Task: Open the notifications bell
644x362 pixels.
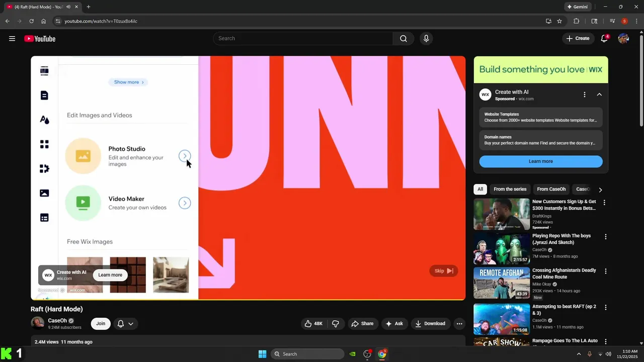Action: (x=604, y=39)
